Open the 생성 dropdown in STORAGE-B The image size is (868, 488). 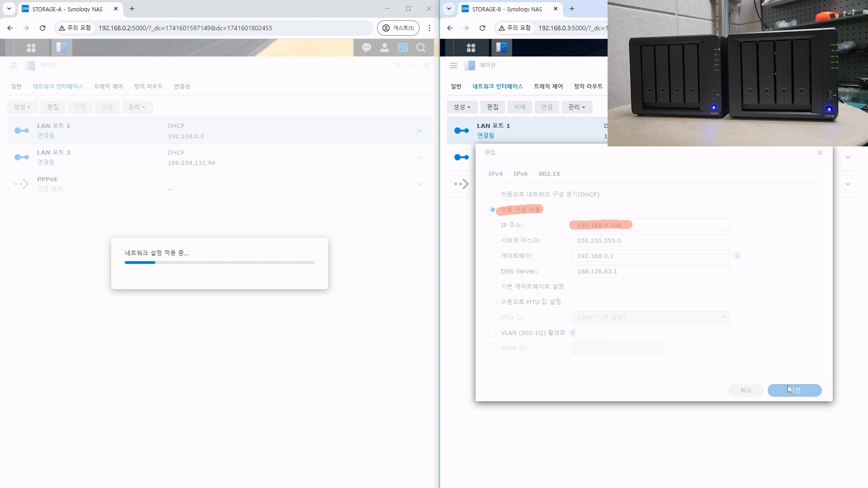[x=462, y=107]
